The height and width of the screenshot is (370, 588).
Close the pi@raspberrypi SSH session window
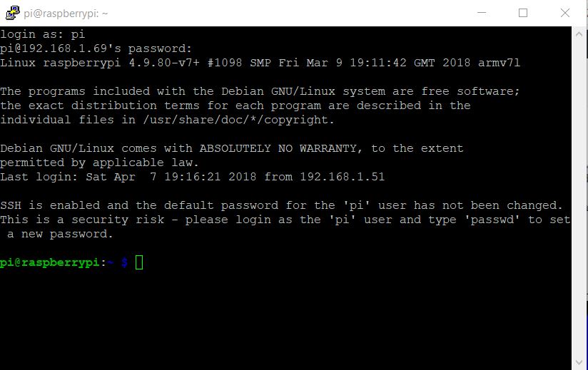pyautogui.click(x=564, y=13)
